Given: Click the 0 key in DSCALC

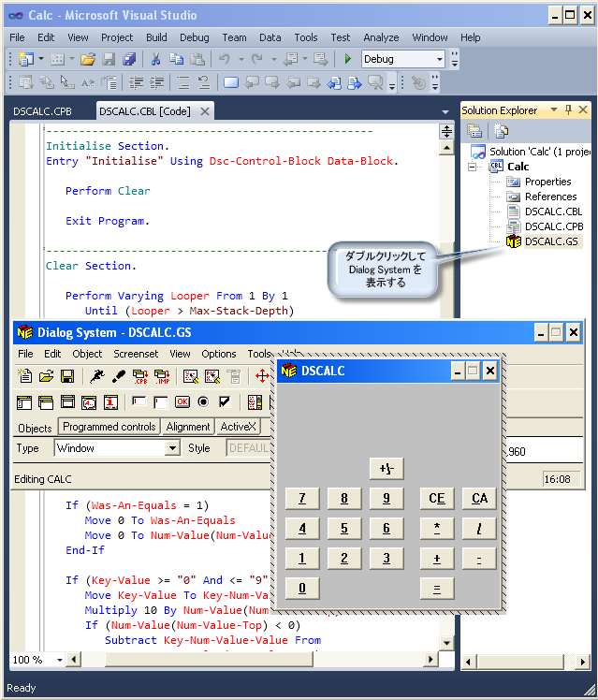Looking at the screenshot, I should coord(302,589).
